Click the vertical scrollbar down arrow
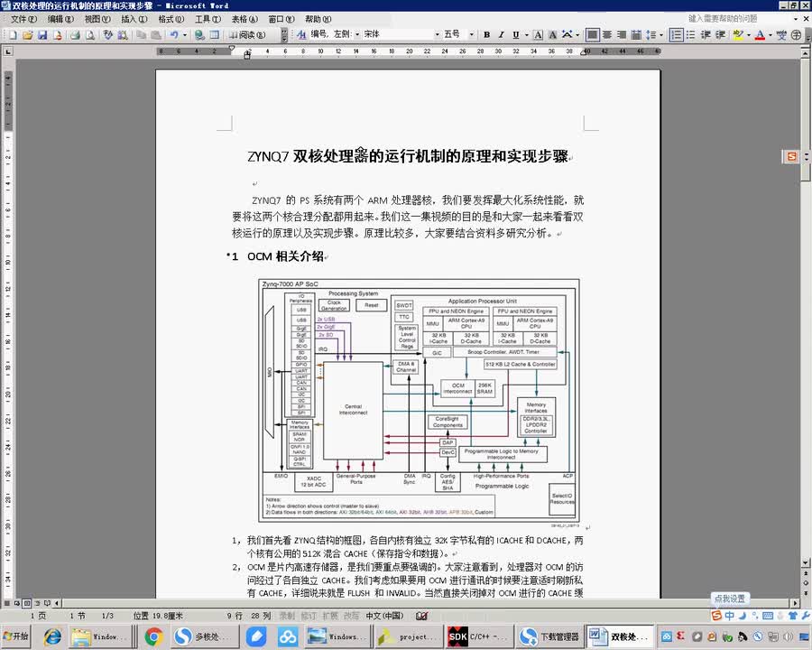Image resolution: width=812 pixels, height=650 pixels. tap(806, 562)
